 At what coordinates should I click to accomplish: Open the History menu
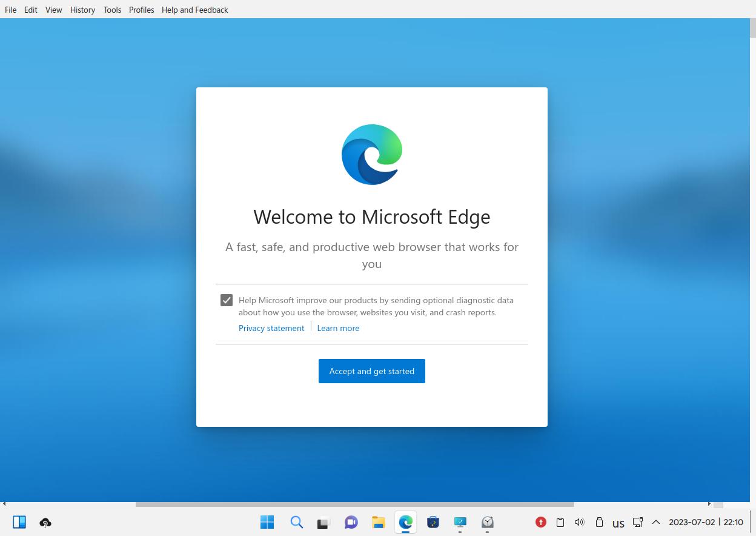tap(82, 10)
